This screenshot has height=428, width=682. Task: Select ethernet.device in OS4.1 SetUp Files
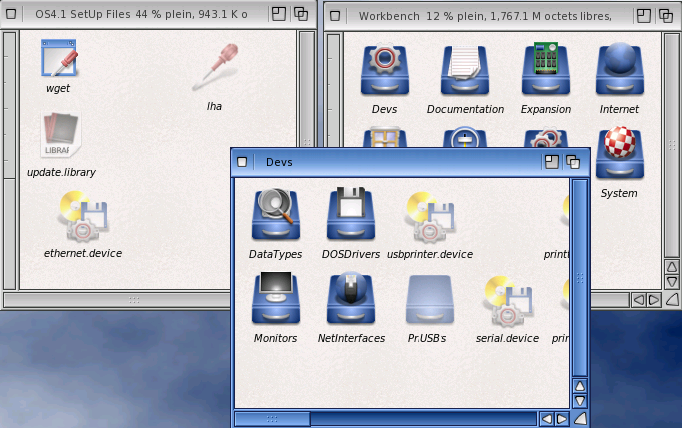point(83,216)
